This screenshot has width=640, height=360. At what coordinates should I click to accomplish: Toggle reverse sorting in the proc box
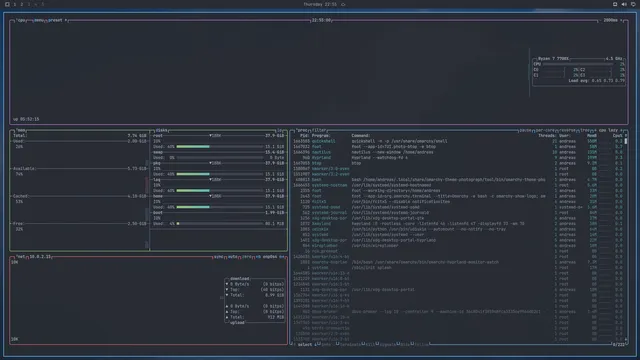pos(567,130)
